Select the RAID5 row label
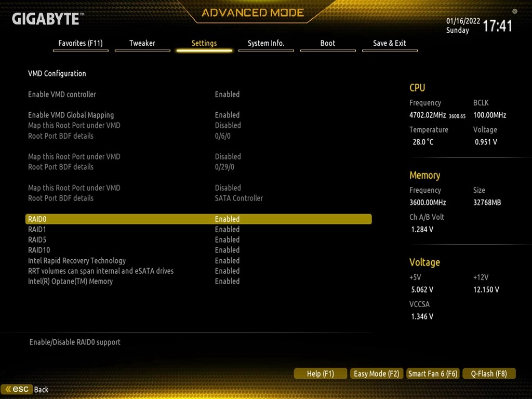 click(37, 240)
